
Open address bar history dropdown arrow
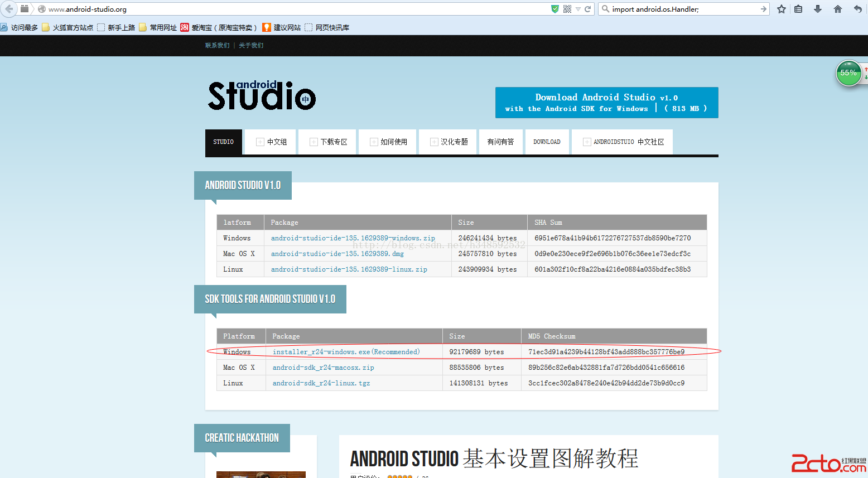pyautogui.click(x=578, y=9)
